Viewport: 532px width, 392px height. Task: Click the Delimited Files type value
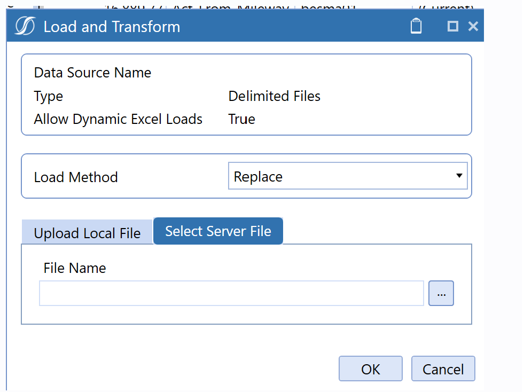[x=274, y=96]
